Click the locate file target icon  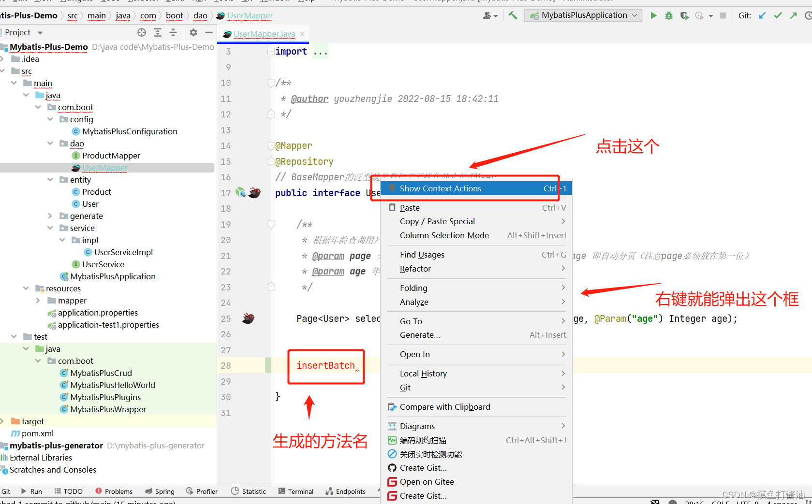tap(142, 32)
